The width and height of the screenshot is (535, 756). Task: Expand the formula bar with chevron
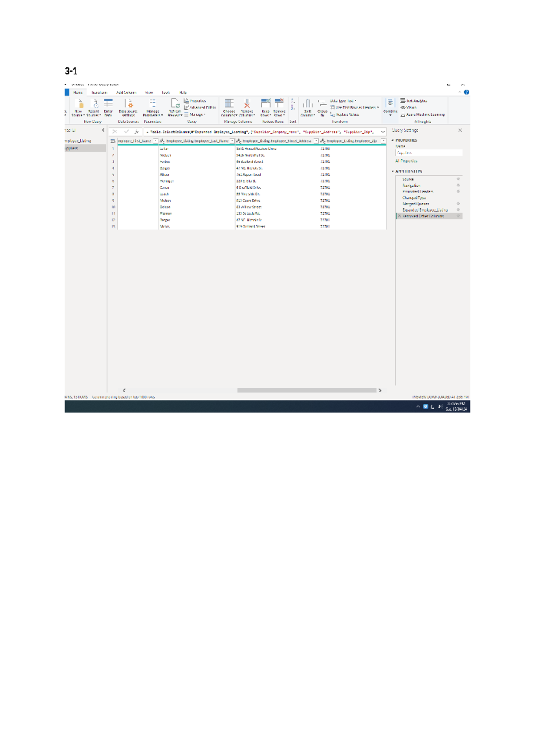[x=383, y=132]
